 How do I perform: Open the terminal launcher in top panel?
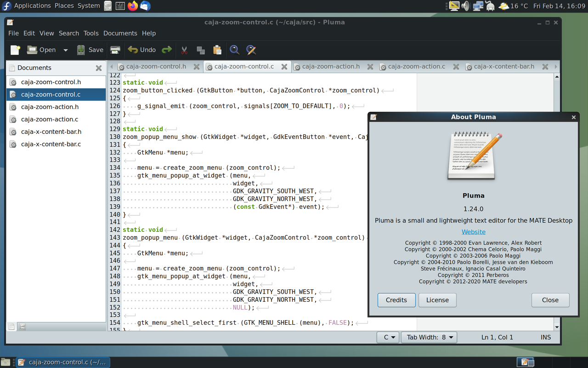[120, 6]
